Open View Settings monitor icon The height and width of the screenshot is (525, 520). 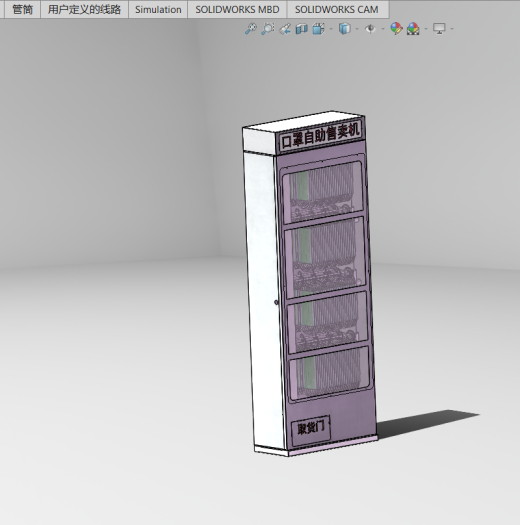click(x=439, y=29)
